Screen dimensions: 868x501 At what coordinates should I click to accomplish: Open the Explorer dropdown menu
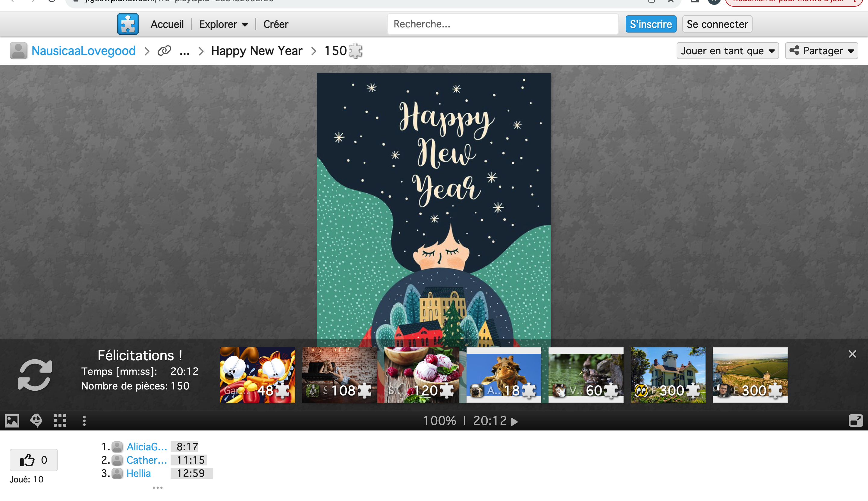point(224,24)
